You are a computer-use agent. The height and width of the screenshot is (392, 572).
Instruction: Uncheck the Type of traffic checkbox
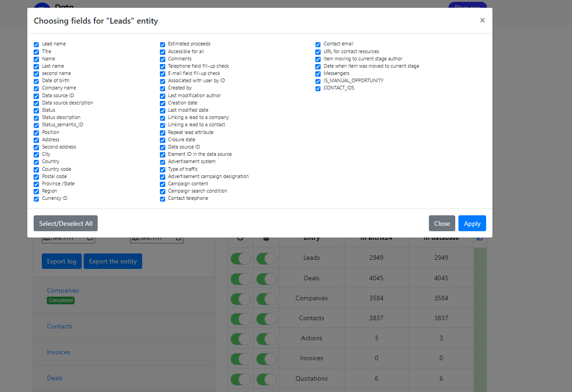click(163, 169)
